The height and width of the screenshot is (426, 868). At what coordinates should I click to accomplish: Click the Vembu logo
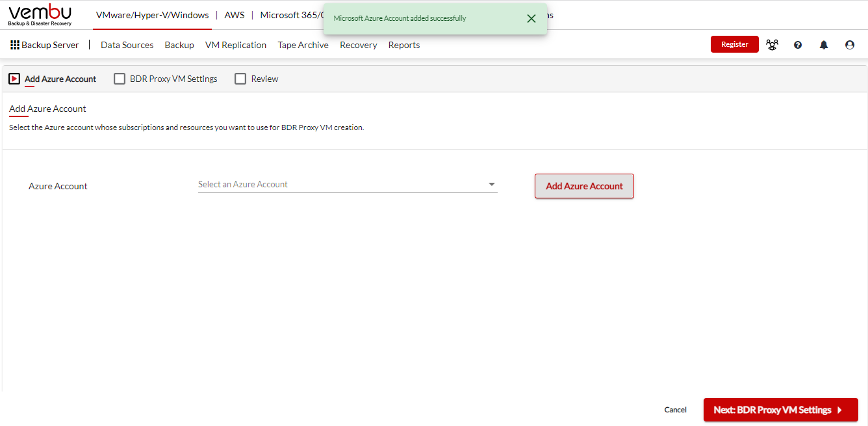[x=40, y=15]
